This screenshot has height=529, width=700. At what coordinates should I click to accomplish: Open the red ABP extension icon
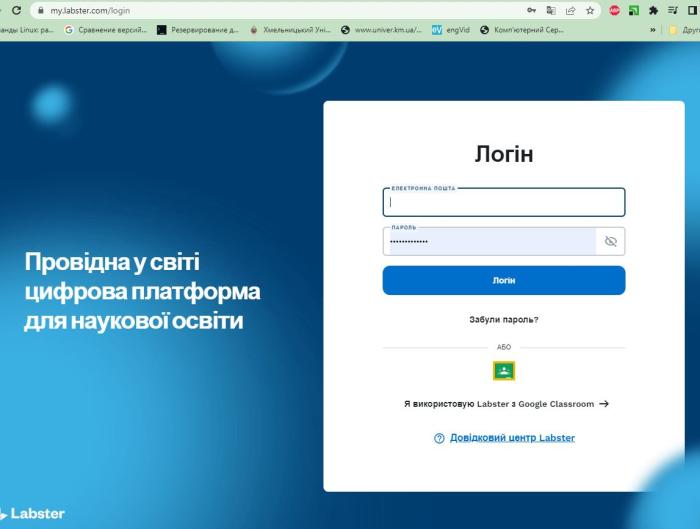tap(614, 10)
